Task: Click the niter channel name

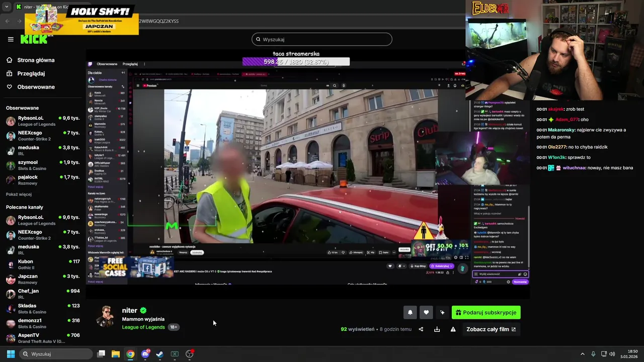Action: [129, 311]
